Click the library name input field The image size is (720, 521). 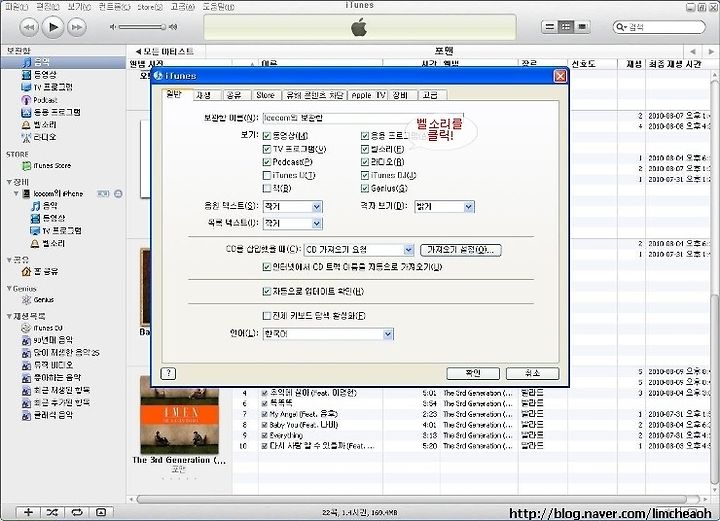(x=363, y=118)
